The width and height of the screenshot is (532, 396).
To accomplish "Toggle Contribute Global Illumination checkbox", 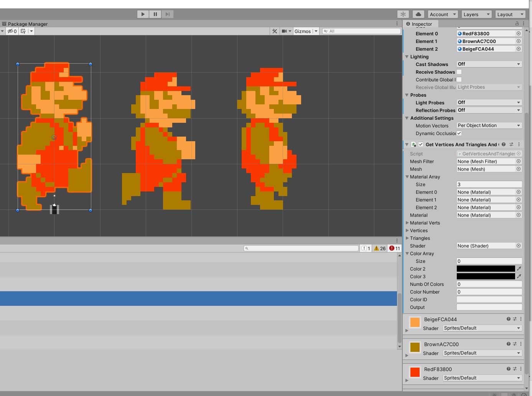I will pyautogui.click(x=459, y=79).
